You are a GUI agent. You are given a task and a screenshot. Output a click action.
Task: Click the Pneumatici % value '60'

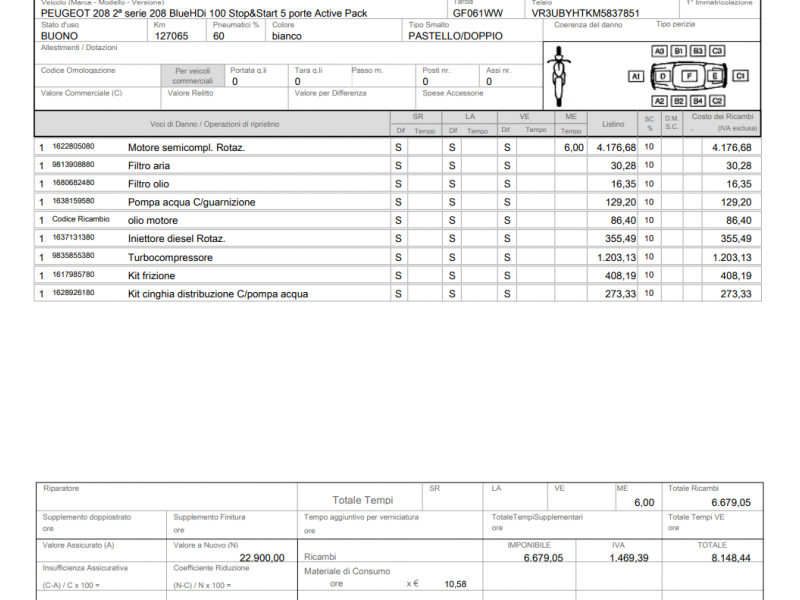219,36
